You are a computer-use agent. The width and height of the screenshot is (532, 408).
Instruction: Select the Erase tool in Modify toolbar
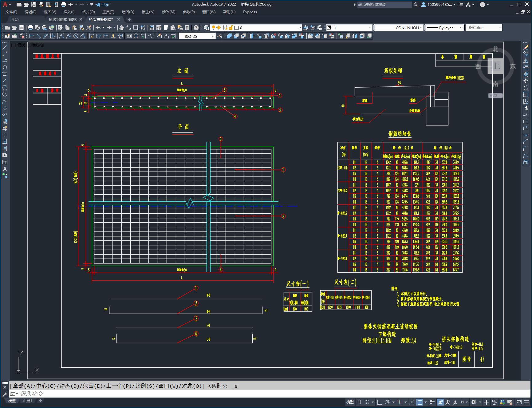point(526,47)
